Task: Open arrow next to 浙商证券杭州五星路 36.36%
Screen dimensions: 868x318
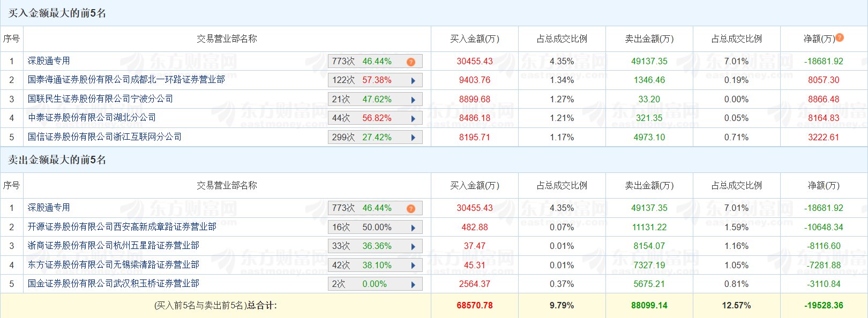Action: (x=413, y=247)
